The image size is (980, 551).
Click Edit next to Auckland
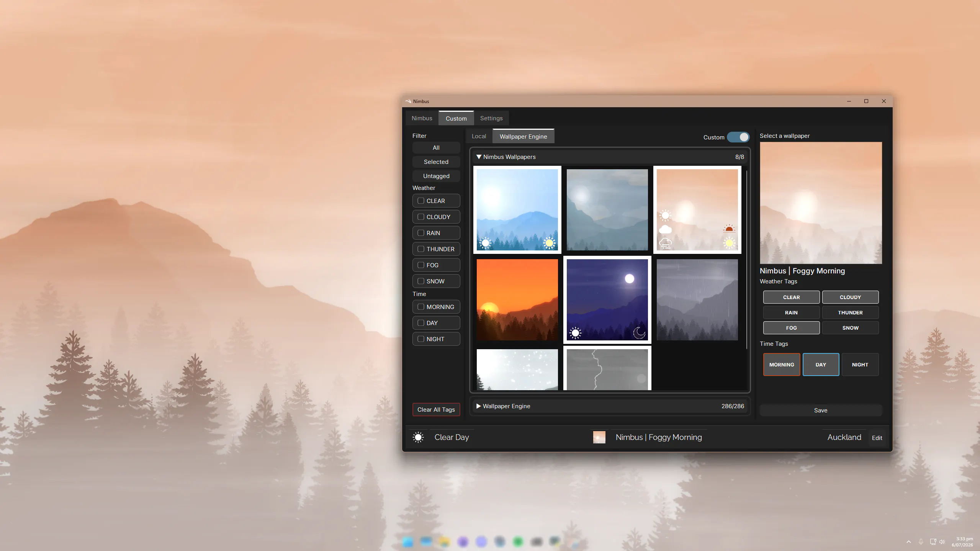(877, 438)
